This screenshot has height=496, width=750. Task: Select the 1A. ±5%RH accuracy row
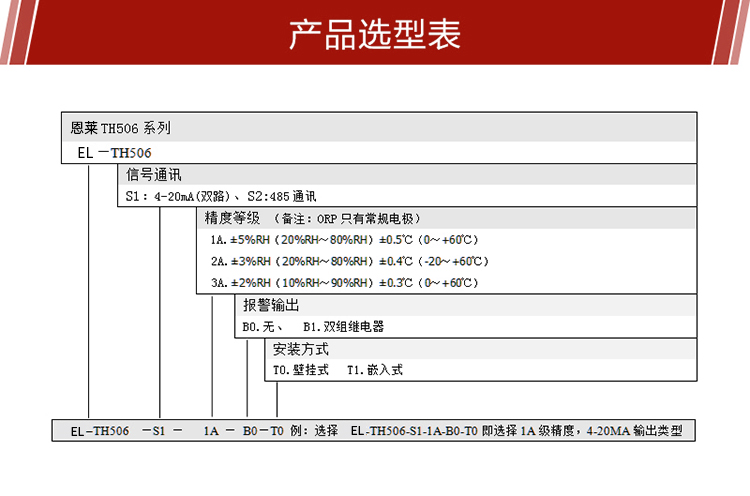(x=344, y=240)
